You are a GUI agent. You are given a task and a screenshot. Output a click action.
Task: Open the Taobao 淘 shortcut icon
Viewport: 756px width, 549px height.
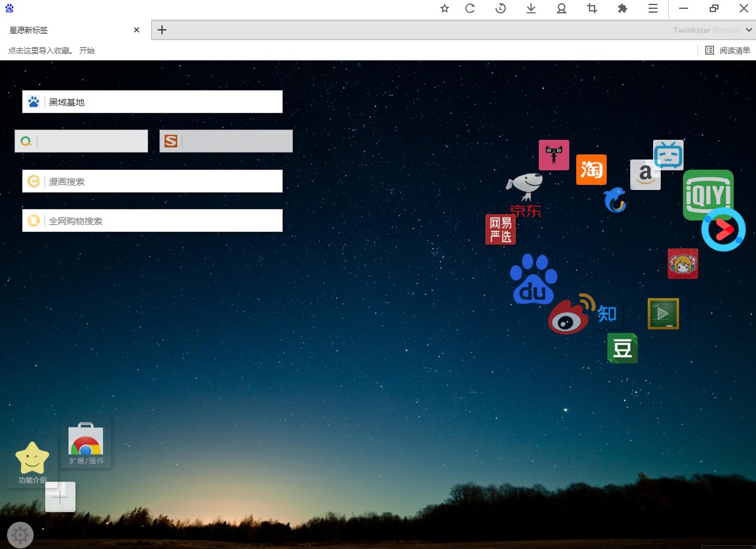tap(591, 170)
